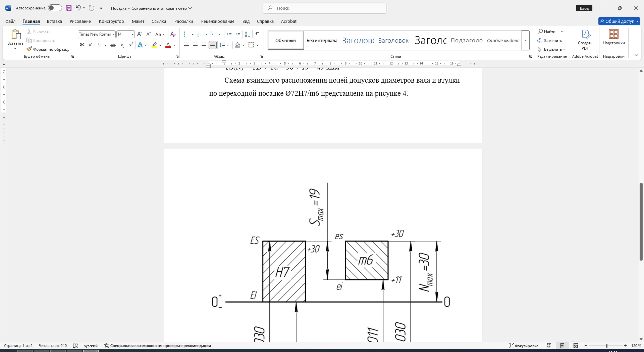This screenshot has height=352, width=644.
Task: Select the Обычный style
Action: 286,40
